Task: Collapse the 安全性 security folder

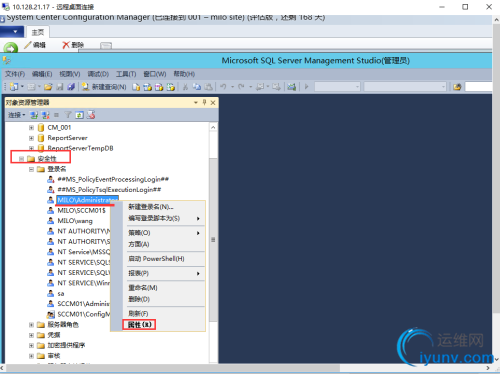Action: click(21, 159)
